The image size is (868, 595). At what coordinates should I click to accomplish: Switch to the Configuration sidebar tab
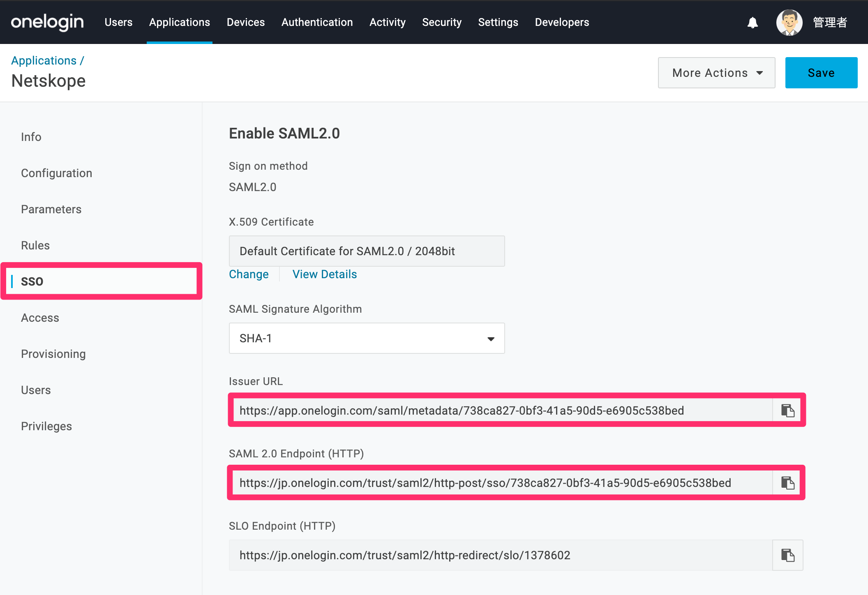(56, 173)
